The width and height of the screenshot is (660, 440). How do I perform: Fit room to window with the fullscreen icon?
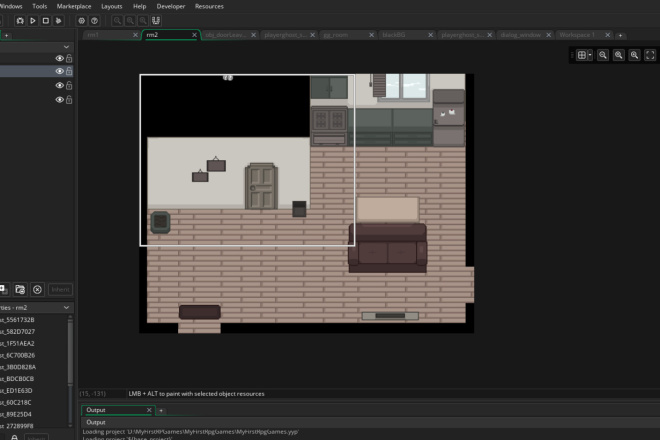650,55
